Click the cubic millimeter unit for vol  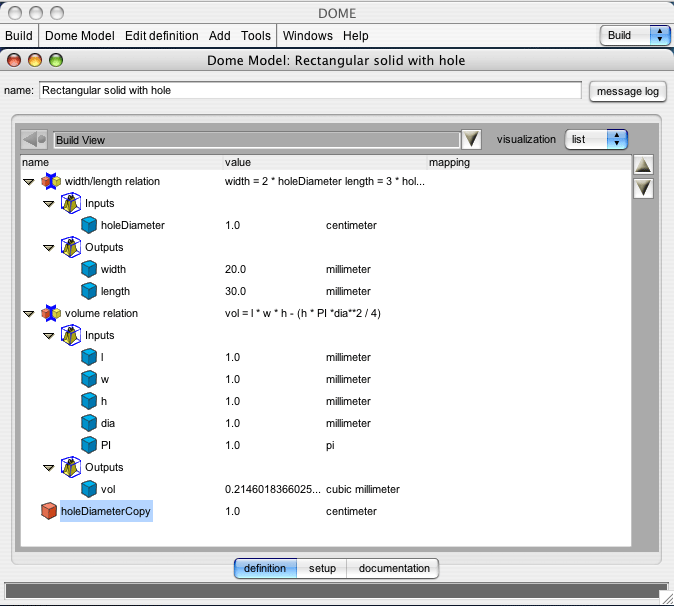[x=363, y=489]
